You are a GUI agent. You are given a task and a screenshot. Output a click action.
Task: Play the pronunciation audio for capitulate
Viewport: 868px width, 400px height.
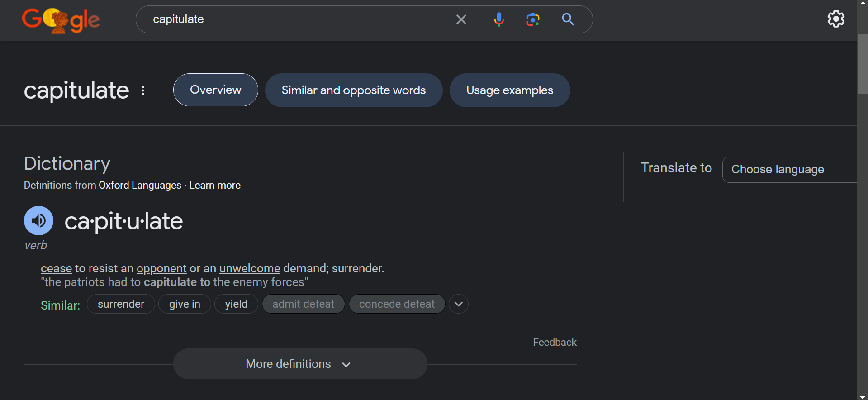point(38,221)
